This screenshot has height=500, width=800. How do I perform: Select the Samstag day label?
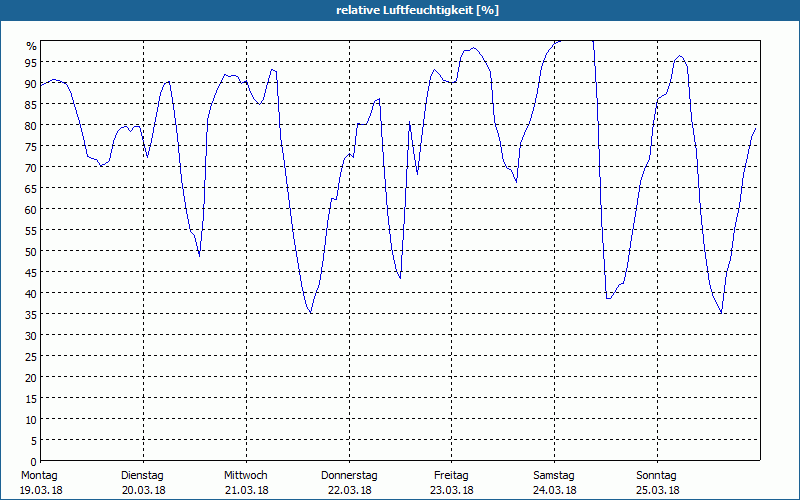pyautogui.click(x=554, y=475)
